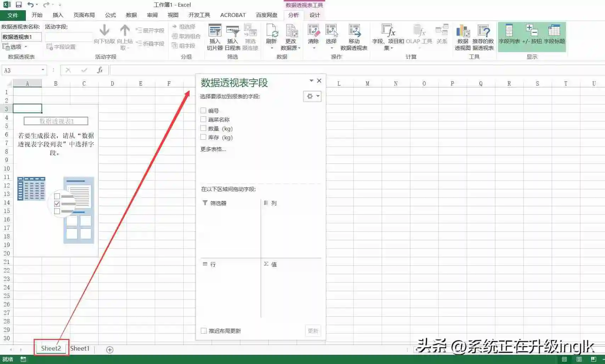Open 更改数据源 change data source

pos(291,37)
